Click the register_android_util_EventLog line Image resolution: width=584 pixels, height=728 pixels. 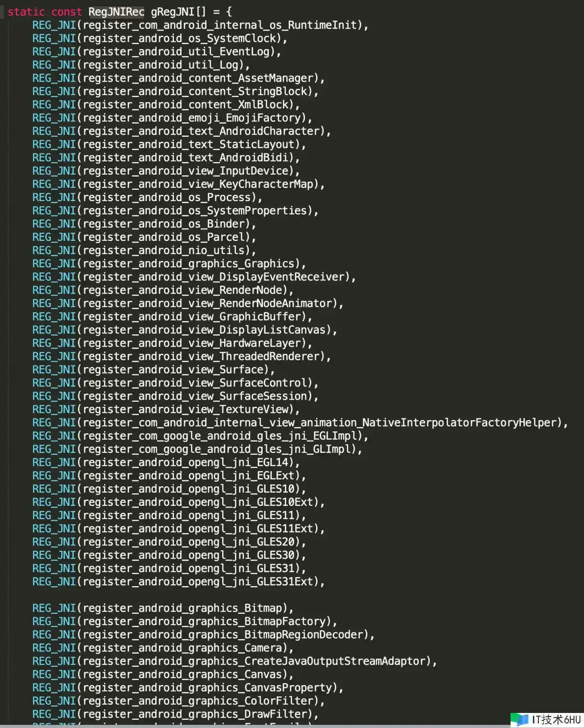click(x=177, y=52)
